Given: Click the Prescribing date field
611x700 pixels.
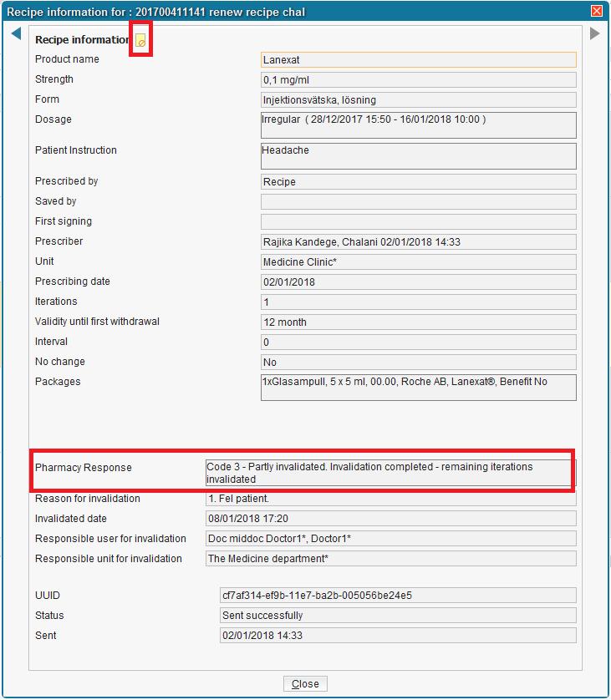Looking at the screenshot, I should pos(419,282).
